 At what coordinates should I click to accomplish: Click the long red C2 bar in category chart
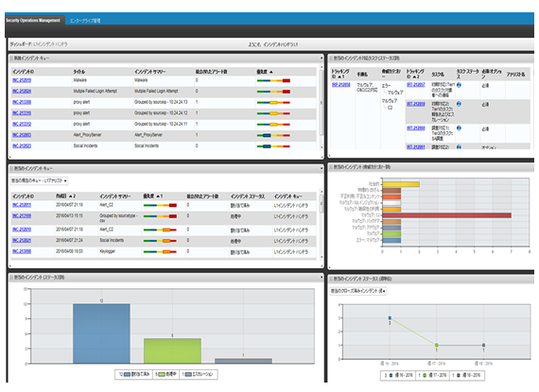point(447,215)
